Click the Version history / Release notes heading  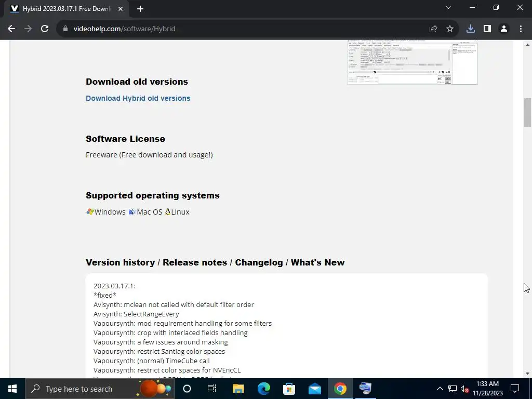coord(215,262)
